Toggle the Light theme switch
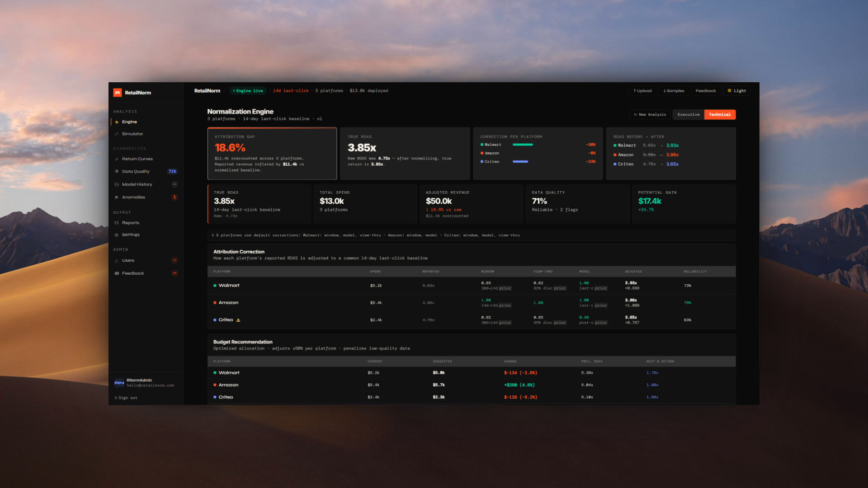Screen dimensions: 868x488 (736, 90)
